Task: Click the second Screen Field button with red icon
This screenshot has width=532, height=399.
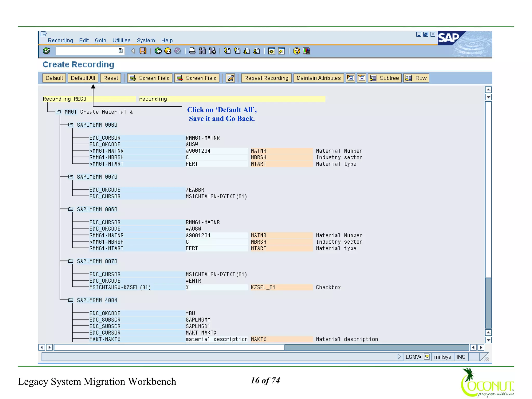Action: point(197,78)
